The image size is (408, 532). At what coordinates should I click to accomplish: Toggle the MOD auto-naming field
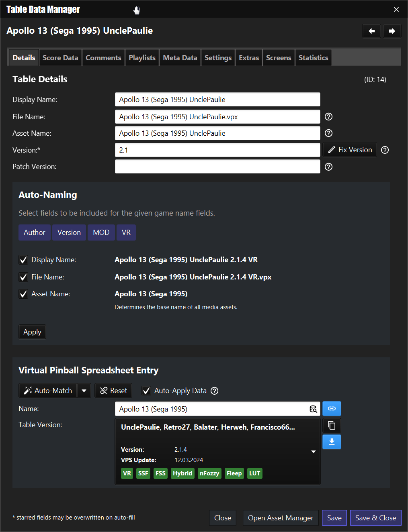coord(101,232)
